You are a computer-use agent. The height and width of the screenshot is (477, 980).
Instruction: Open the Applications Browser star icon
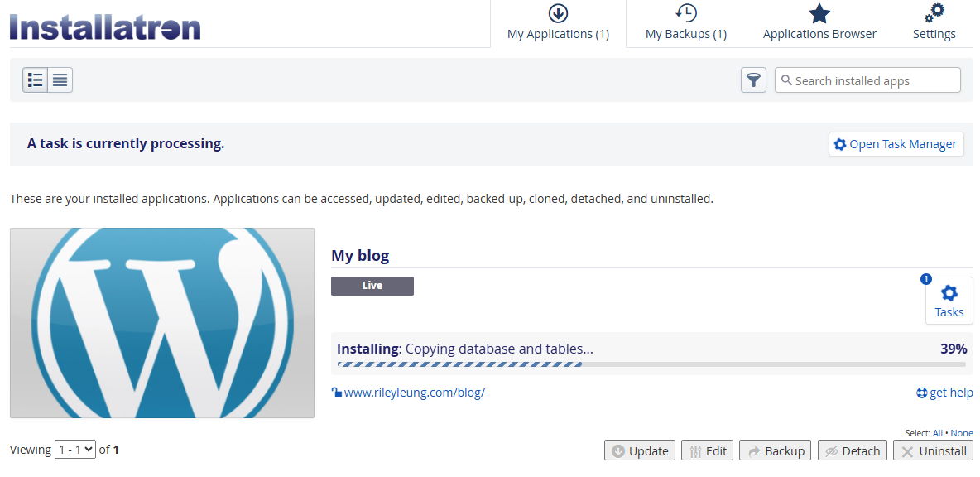819,14
